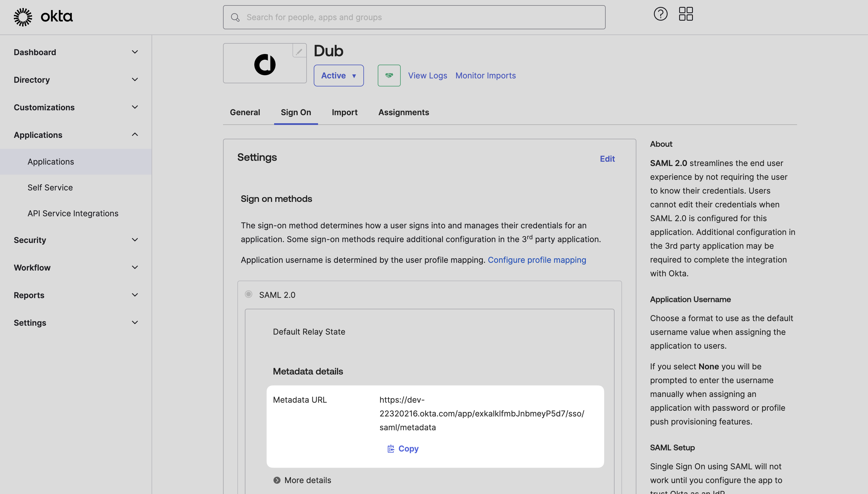This screenshot has height=494, width=868.
Task: Click the View Logs link
Action: click(x=427, y=75)
